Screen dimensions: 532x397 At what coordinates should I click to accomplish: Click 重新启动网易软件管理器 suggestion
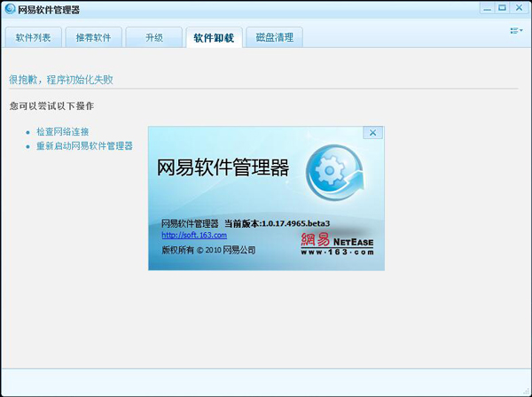point(84,146)
